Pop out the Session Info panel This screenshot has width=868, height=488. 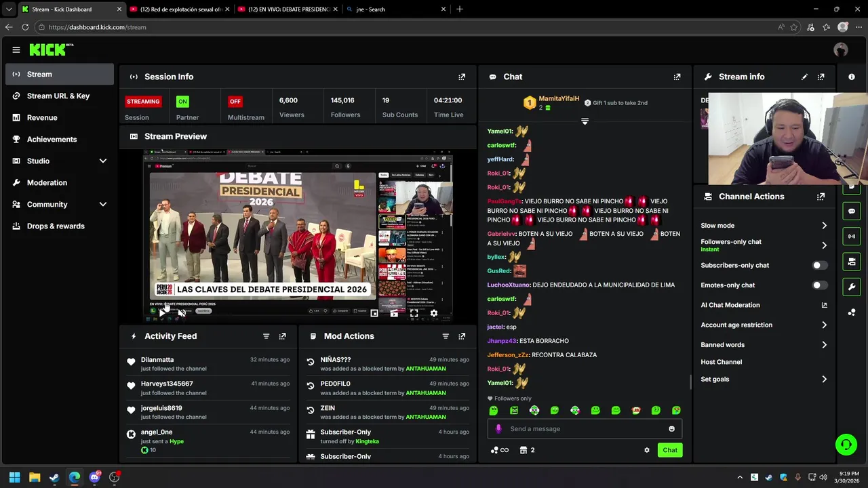[462, 77]
